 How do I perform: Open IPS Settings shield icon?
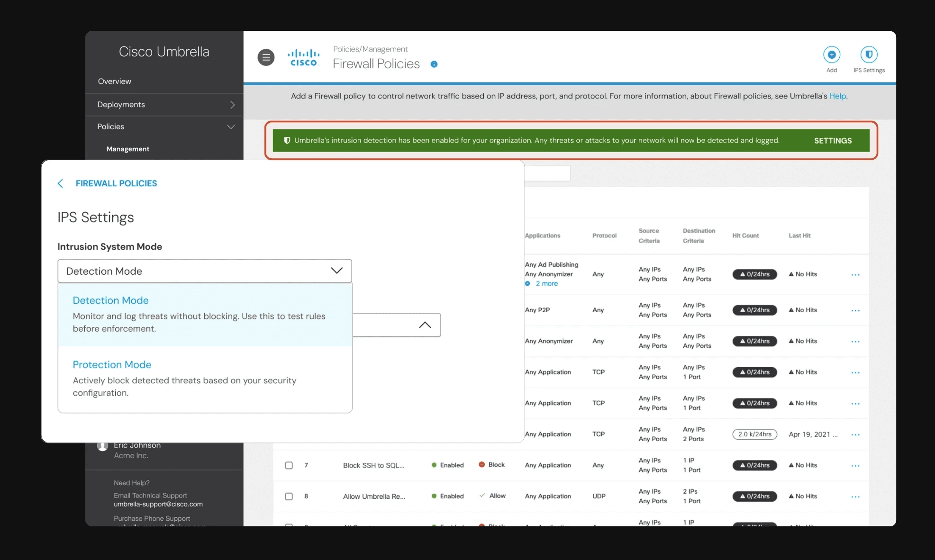click(869, 55)
